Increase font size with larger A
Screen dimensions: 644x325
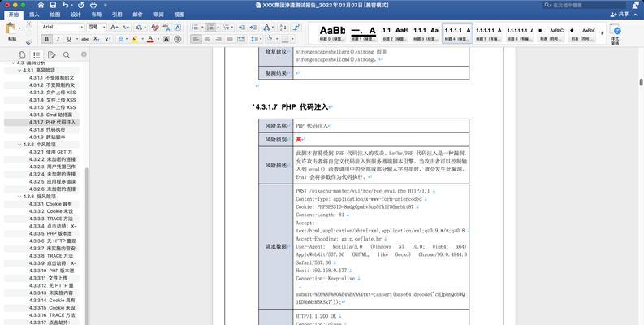(115, 27)
